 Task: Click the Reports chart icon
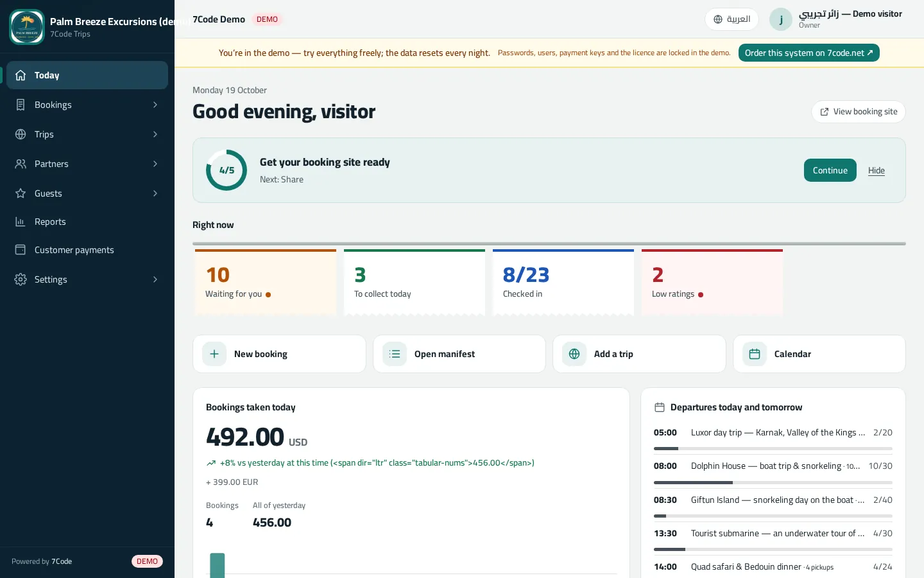(21, 222)
